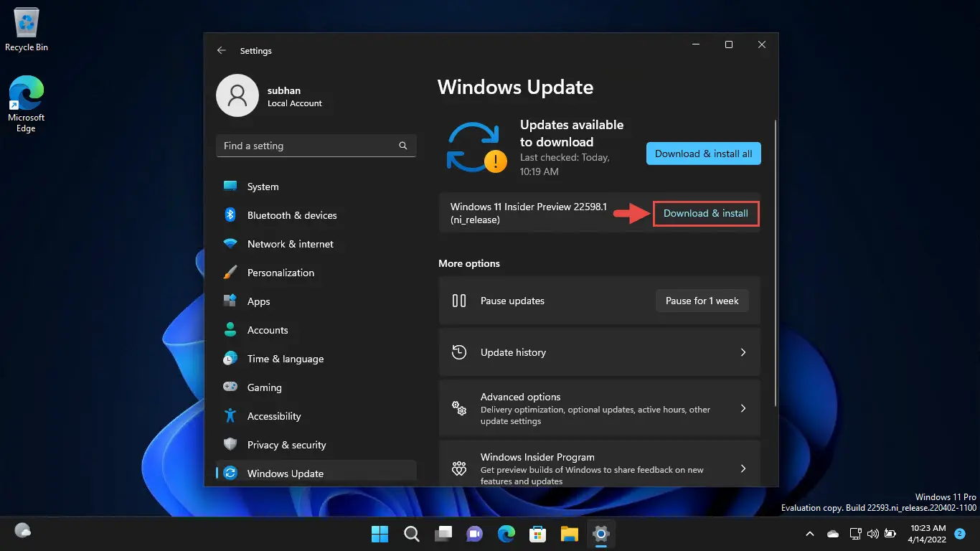
Task: Open Microsoft Edge from the taskbar
Action: coord(507,534)
